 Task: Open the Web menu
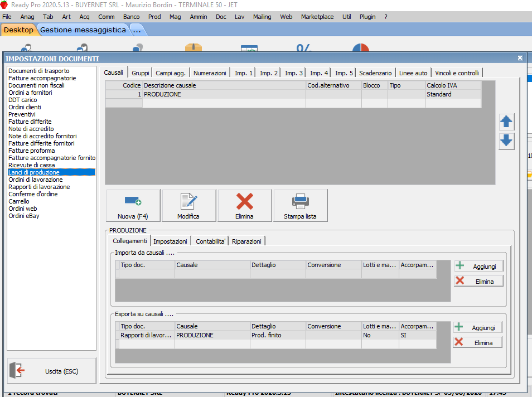point(286,17)
